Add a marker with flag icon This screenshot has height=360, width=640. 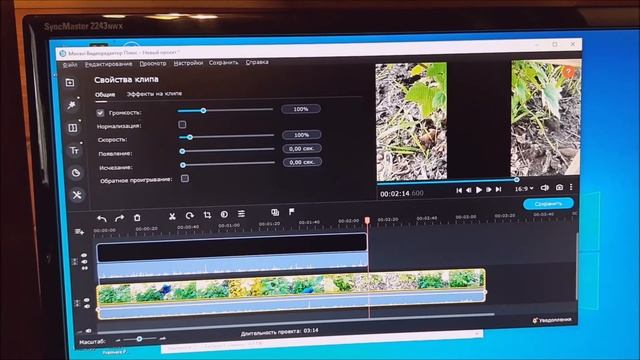pyautogui.click(x=291, y=211)
